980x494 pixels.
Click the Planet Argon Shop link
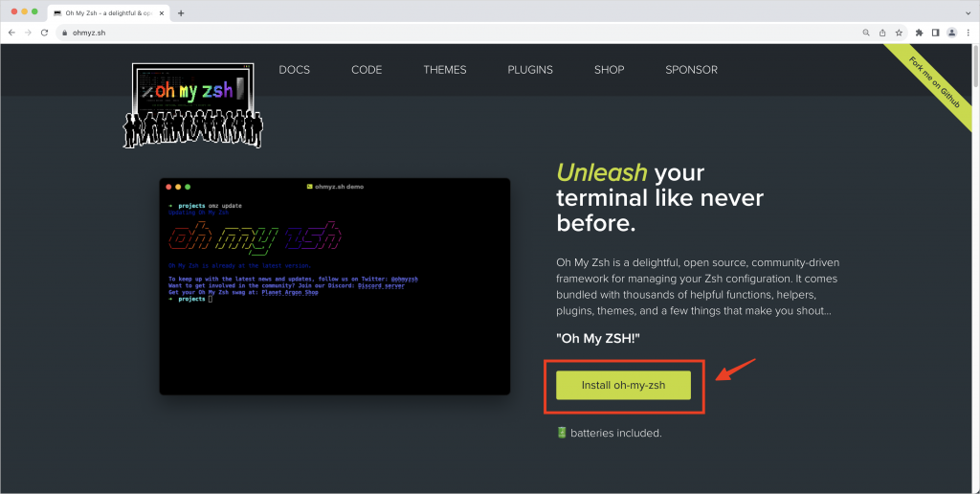coord(289,292)
